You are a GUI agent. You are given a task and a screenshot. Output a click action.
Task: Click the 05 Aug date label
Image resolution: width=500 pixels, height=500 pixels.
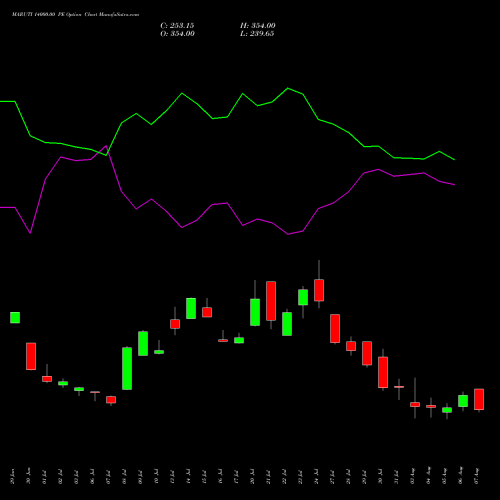[444, 477]
